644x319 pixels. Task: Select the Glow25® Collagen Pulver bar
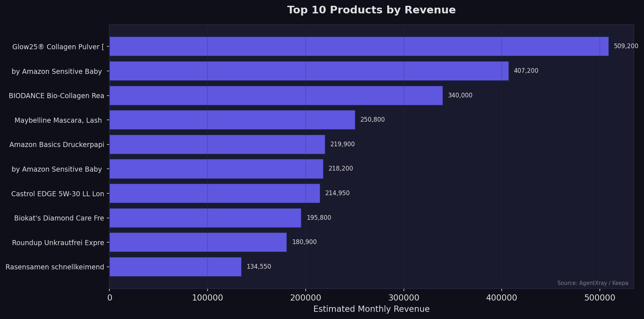coord(359,46)
